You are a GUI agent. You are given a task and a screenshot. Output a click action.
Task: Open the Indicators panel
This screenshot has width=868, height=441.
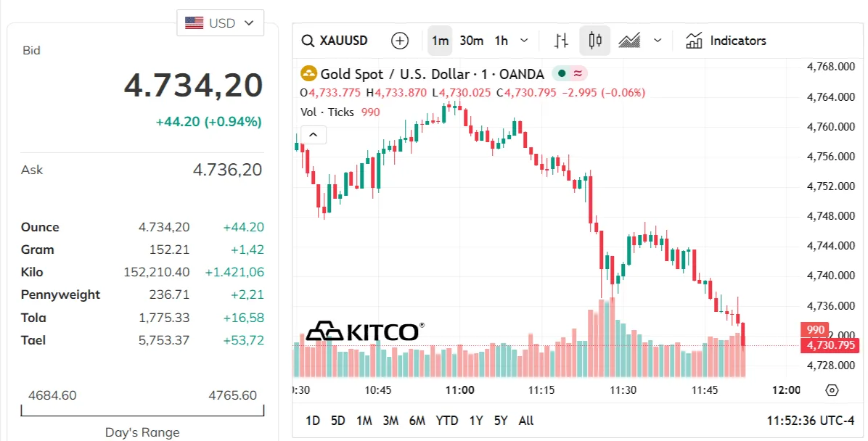tap(726, 41)
